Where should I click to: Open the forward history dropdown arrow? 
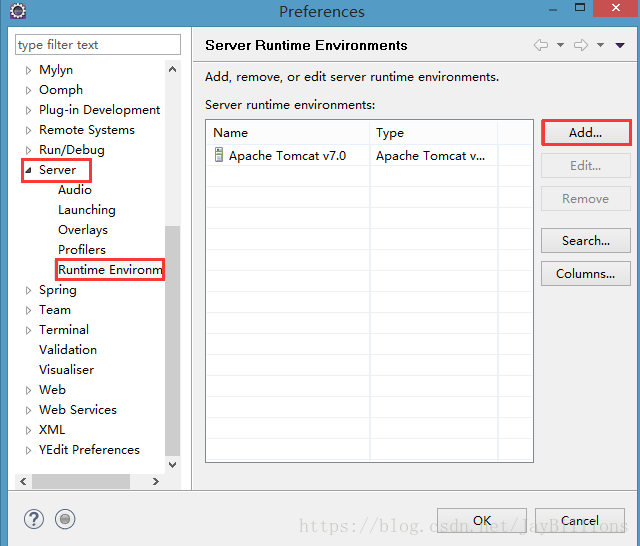(x=600, y=45)
